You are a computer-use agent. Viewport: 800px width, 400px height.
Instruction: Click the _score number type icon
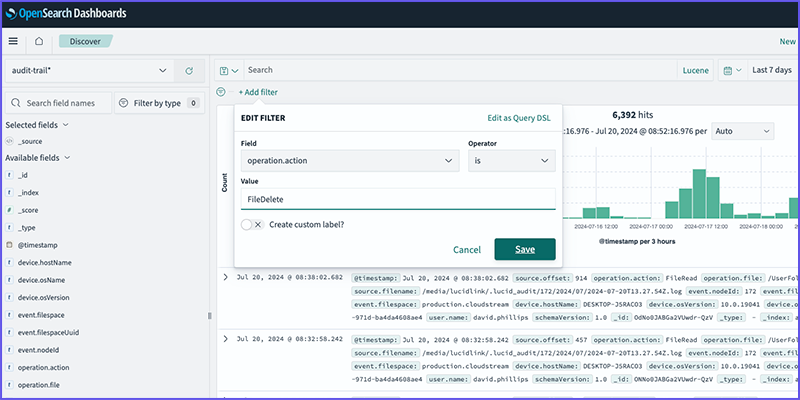tap(9, 210)
